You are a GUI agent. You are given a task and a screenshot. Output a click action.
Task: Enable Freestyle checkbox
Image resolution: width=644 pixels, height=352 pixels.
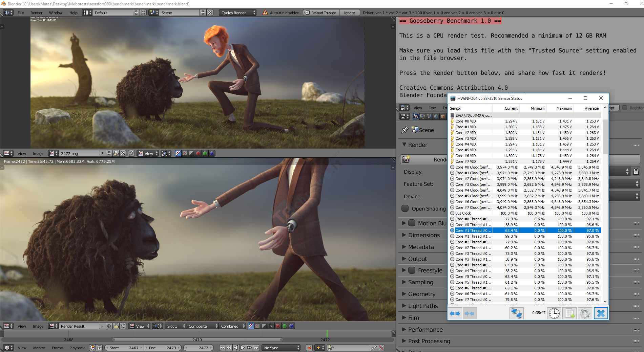pos(412,270)
